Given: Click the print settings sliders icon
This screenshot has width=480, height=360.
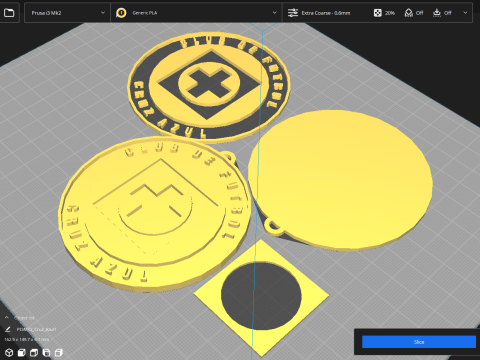Looking at the screenshot, I should click(x=293, y=13).
